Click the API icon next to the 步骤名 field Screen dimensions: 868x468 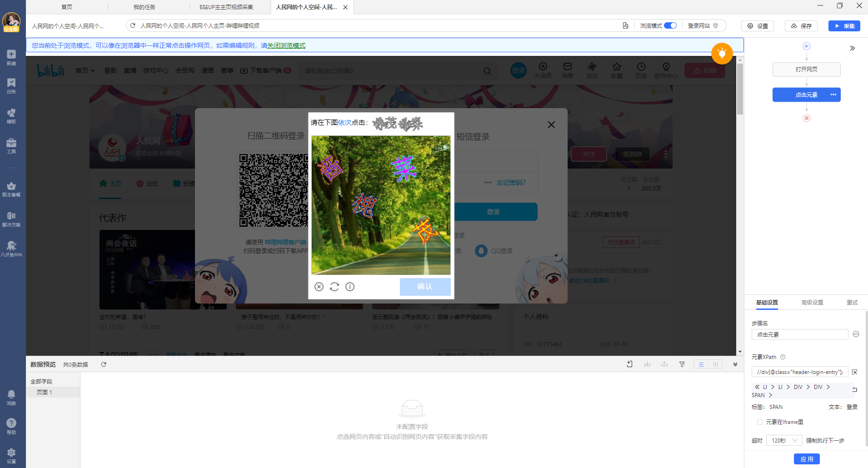tap(856, 334)
